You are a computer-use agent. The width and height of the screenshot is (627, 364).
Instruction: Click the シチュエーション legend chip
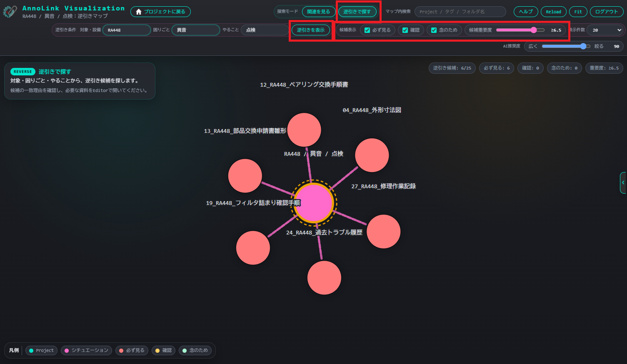86,350
